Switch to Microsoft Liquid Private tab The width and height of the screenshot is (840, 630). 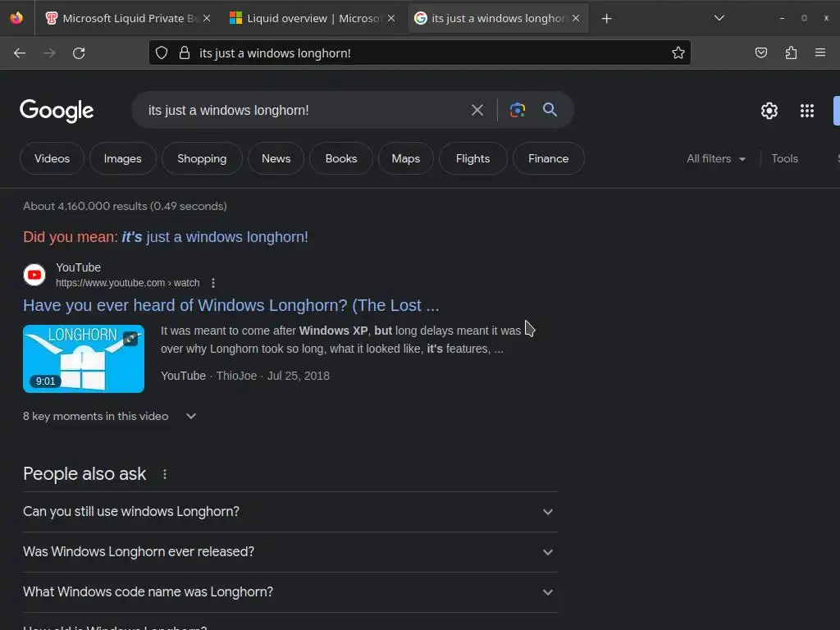coord(129,18)
